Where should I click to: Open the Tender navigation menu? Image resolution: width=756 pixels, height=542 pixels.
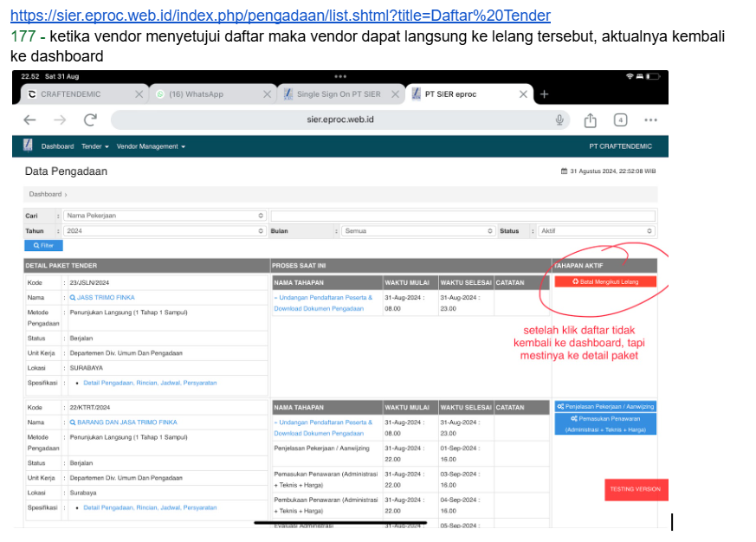94,146
